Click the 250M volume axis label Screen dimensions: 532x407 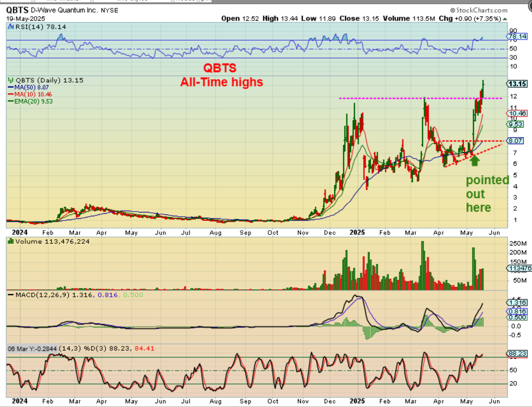(x=518, y=243)
